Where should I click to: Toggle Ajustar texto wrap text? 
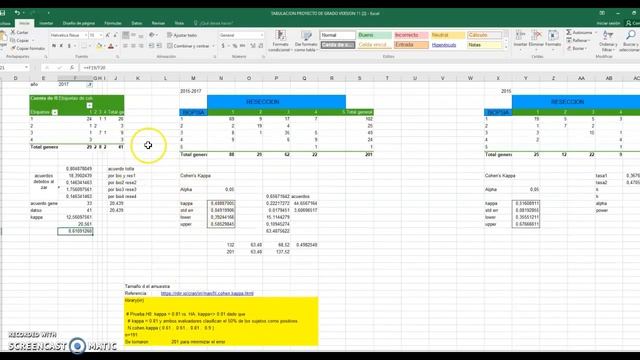coord(182,36)
